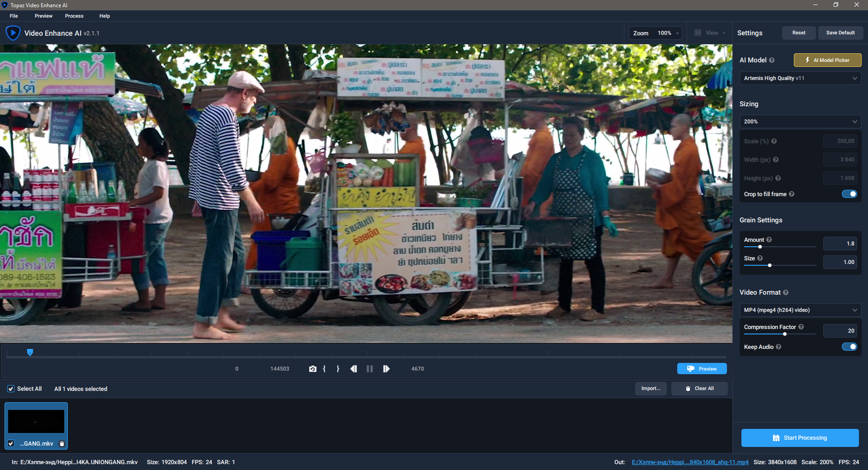This screenshot has height=470, width=868.
Task: Open the 200% sizing dropdown
Action: coord(800,122)
